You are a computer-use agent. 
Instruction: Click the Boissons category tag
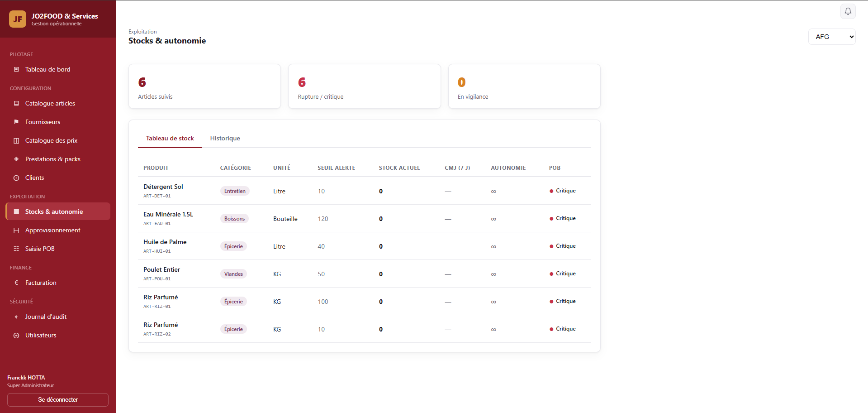coord(234,219)
